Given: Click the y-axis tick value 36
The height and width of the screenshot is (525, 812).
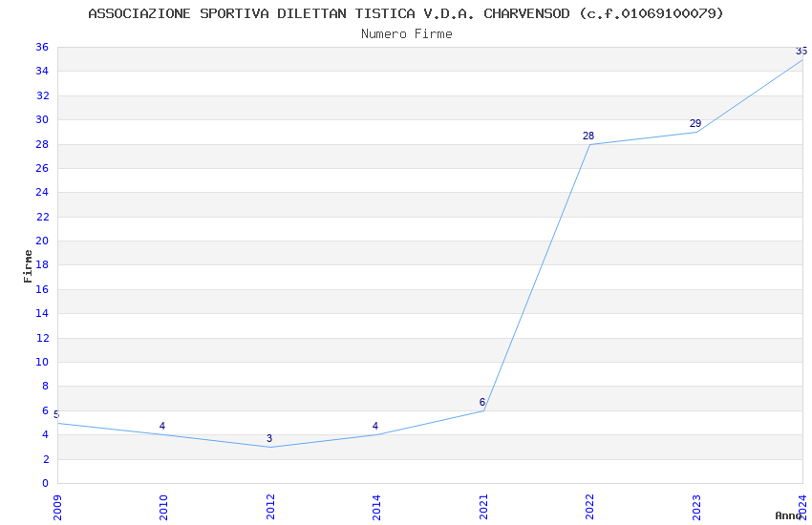Looking at the screenshot, I should click(42, 47).
